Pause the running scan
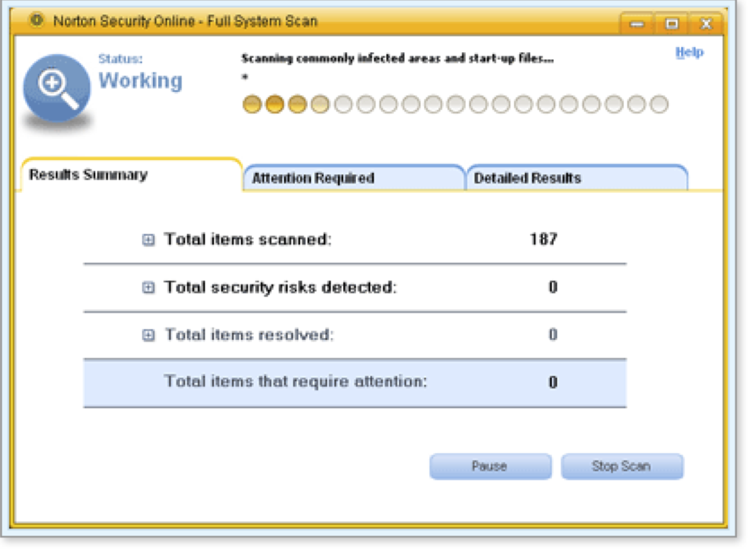This screenshot has width=756, height=556. pyautogui.click(x=490, y=466)
